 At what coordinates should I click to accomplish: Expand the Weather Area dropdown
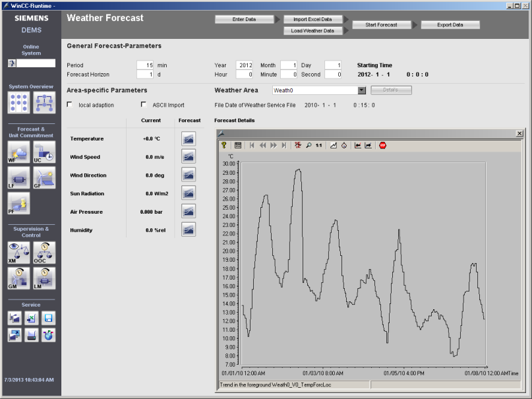point(362,90)
